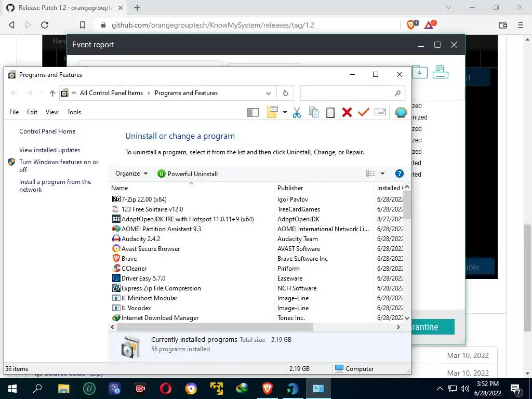Image resolution: width=532 pixels, height=399 pixels.
Task: Open the dropdown arrow beside folder options icon
Action: [285, 112]
